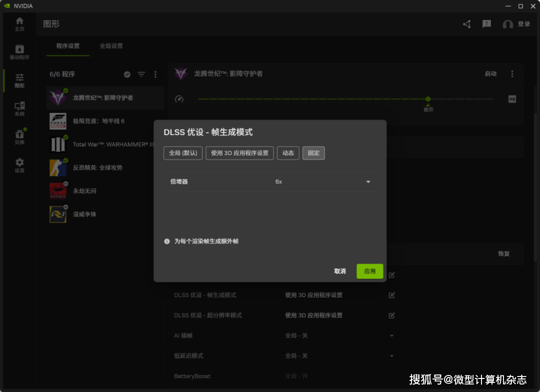
Task: Edit DLSS 优设 - 超分辨率模式 row pencil icon
Action: coord(391,315)
